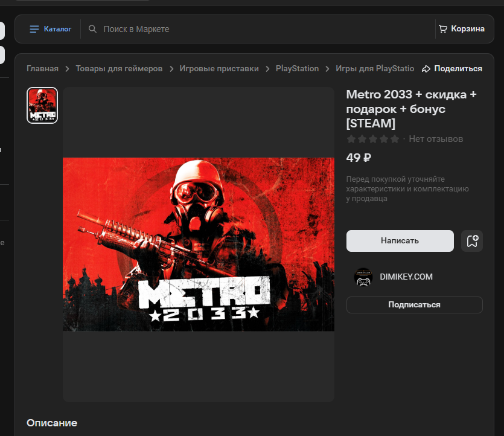Image resolution: width=504 pixels, height=436 pixels.
Task: Add to bookmarks with the bookmark-plus icon
Action: click(x=472, y=241)
